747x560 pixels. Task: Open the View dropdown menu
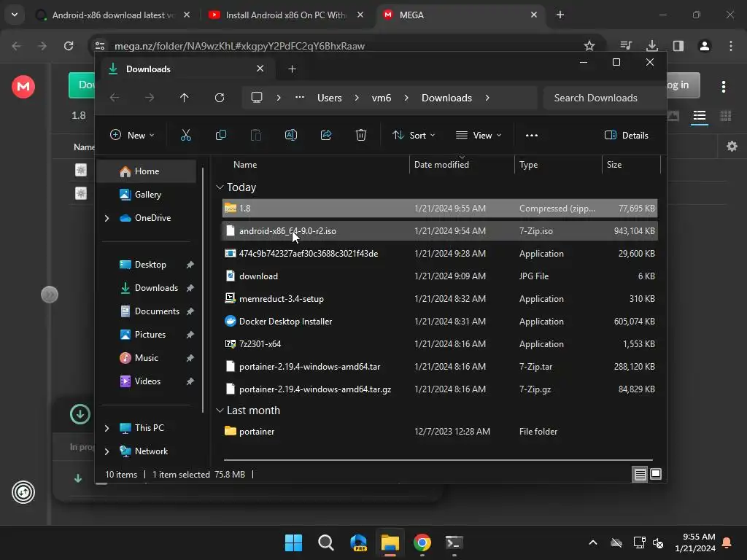pyautogui.click(x=479, y=135)
